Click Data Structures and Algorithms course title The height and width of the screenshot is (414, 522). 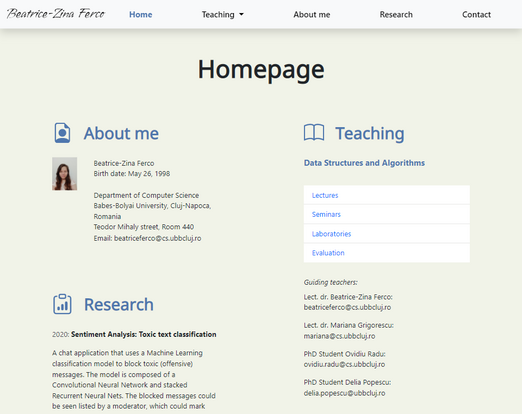(x=364, y=163)
